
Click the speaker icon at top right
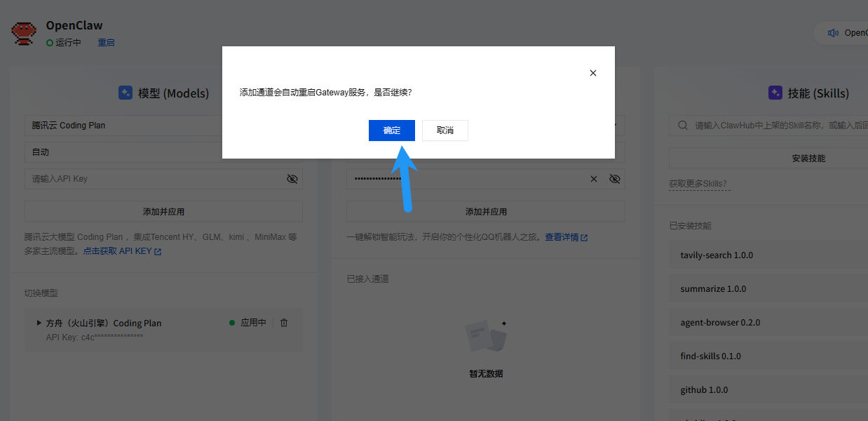coord(833,33)
